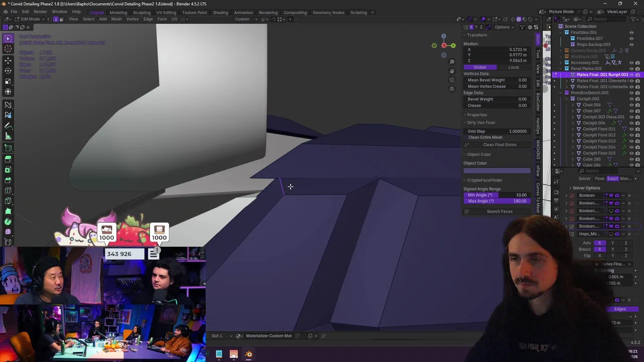Expand the Properties panel in sidebar

click(477, 115)
